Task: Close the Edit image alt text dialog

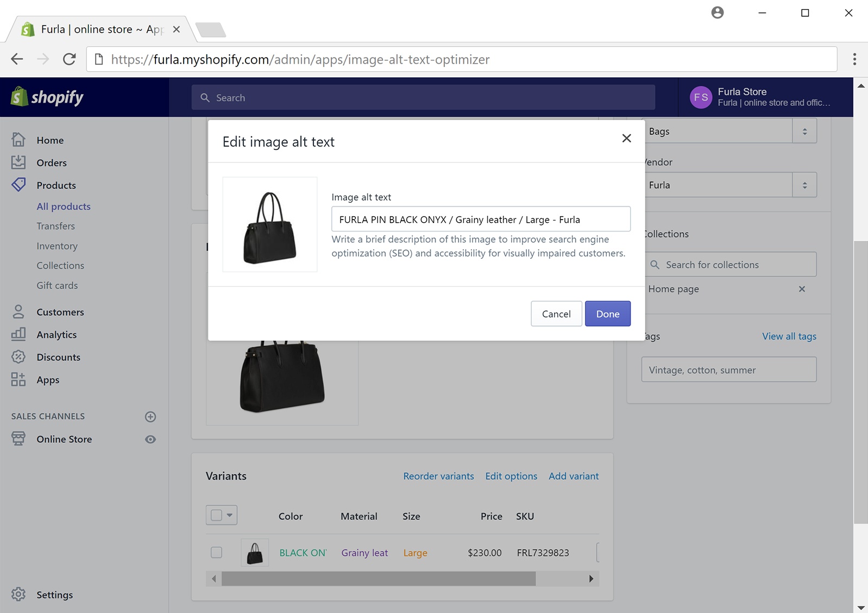Action: click(x=626, y=139)
